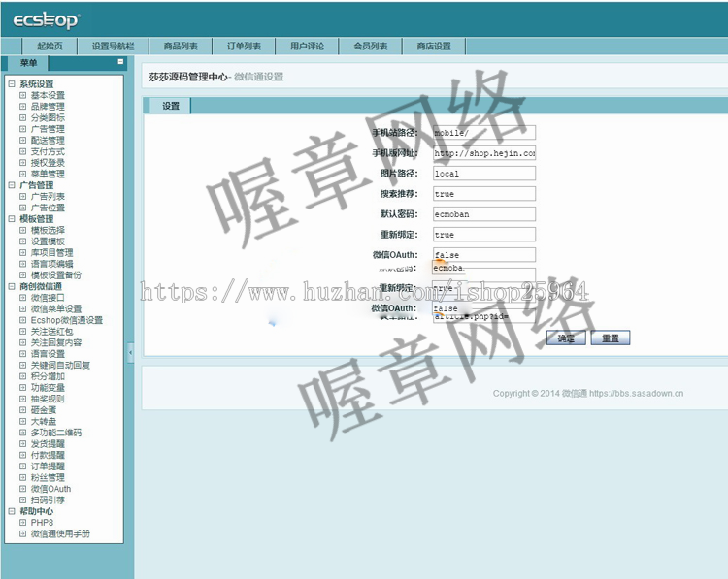Collapse the 系统设置 tree group
This screenshot has height=579, width=728.
12,84
